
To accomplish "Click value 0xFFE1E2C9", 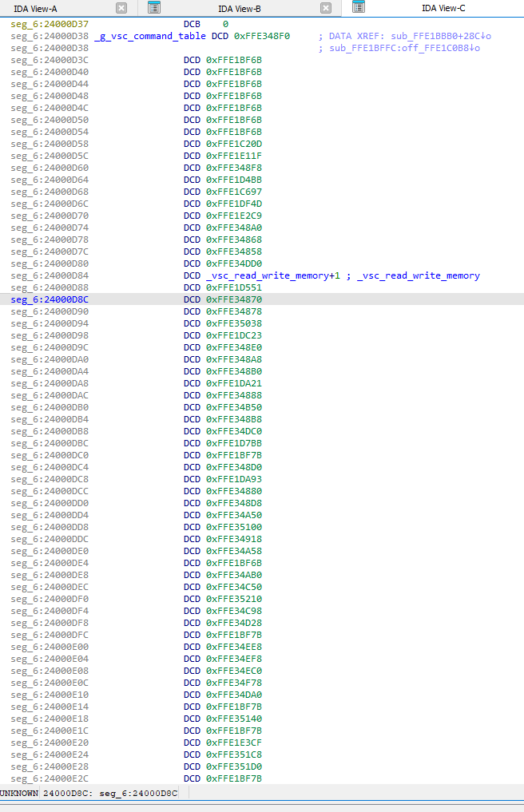I will point(234,216).
